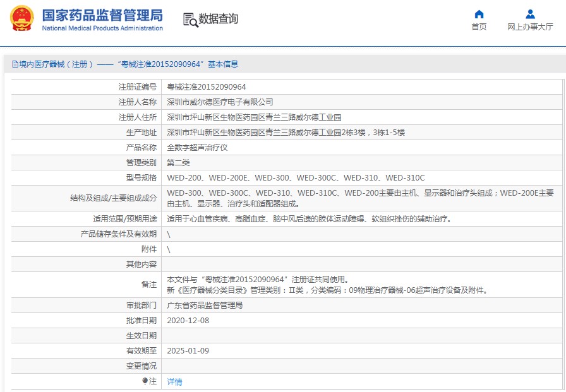Select the 备注 remarks text

point(328,285)
